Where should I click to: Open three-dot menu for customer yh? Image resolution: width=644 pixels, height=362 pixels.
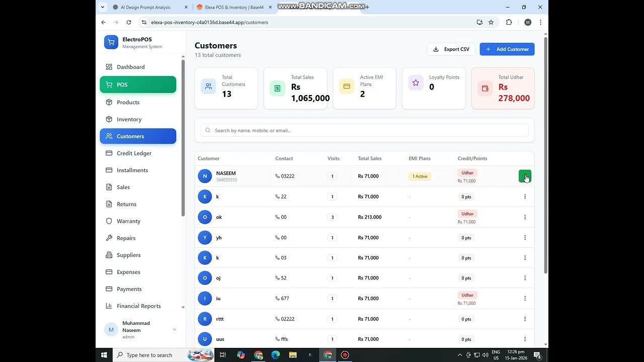(525, 237)
